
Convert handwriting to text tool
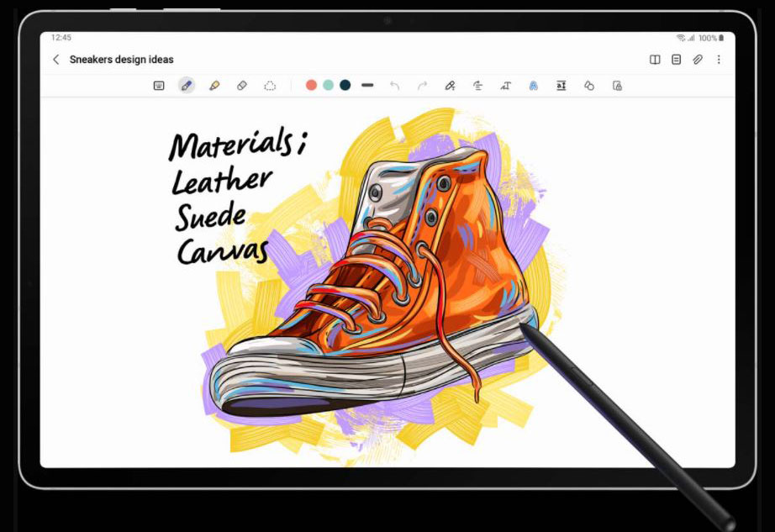pos(505,85)
